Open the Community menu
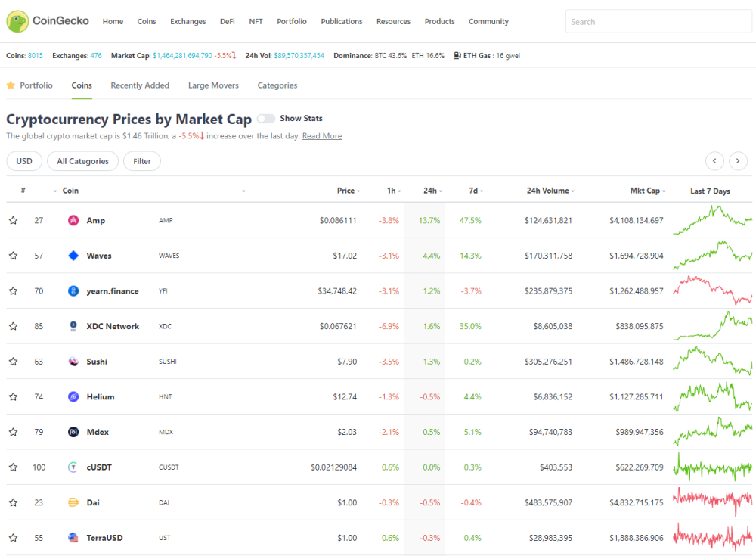Image resolution: width=756 pixels, height=556 pixels. pos(488,21)
